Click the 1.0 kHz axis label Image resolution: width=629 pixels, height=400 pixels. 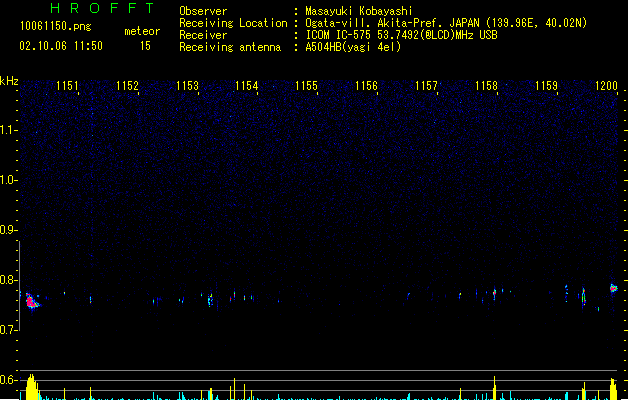[x=8, y=180]
